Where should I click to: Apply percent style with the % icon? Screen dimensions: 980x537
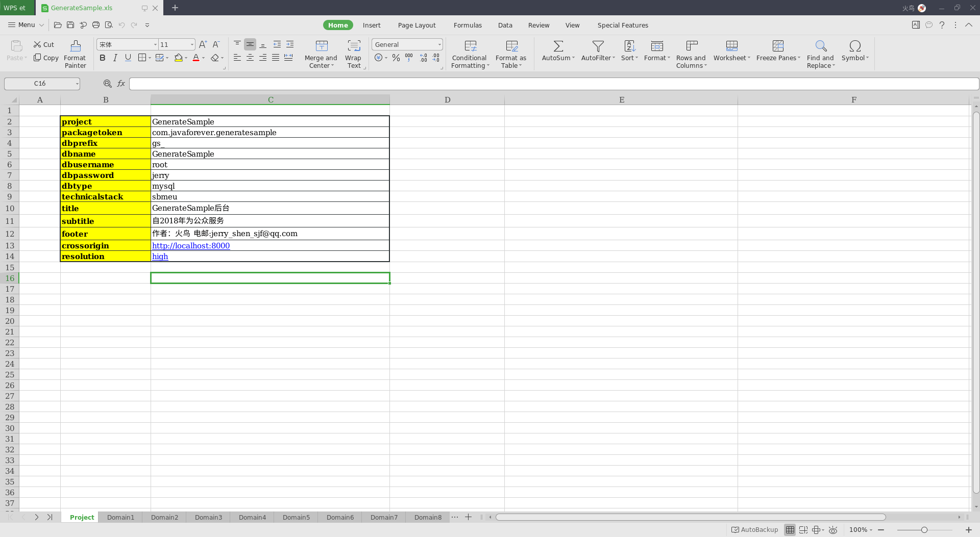[396, 58]
